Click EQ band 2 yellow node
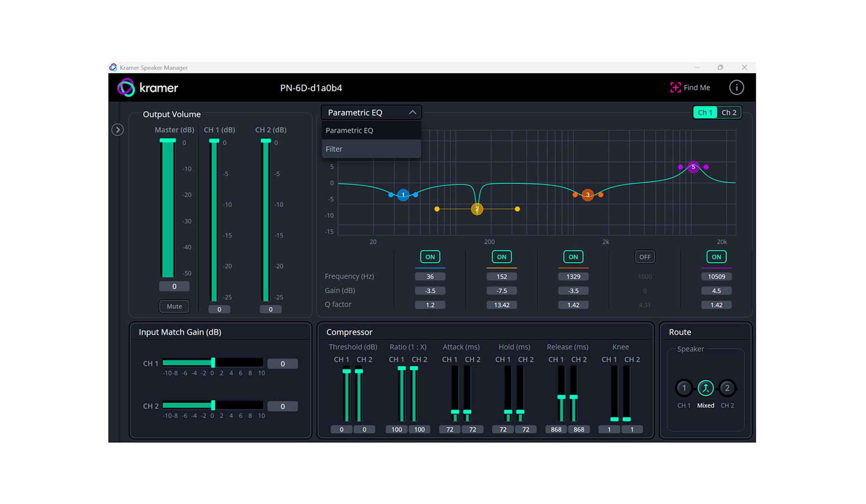Viewport: 866px width, 504px height. coord(477,209)
